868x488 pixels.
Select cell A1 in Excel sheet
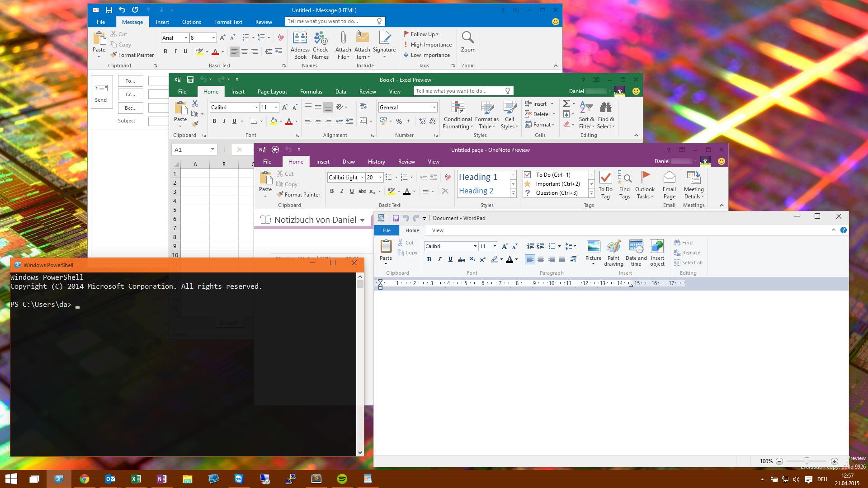pos(195,174)
